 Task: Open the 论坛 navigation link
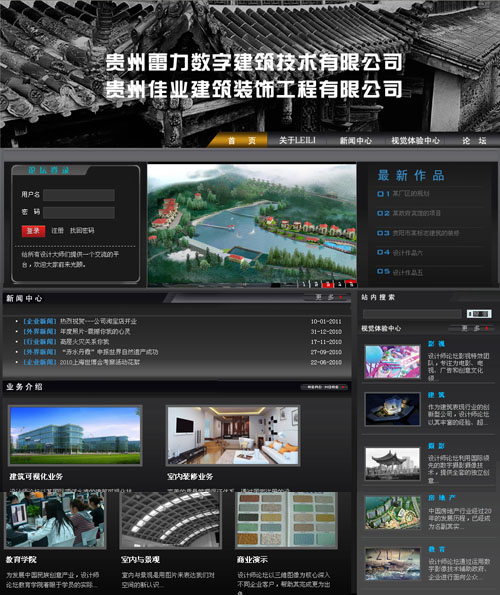coord(474,141)
